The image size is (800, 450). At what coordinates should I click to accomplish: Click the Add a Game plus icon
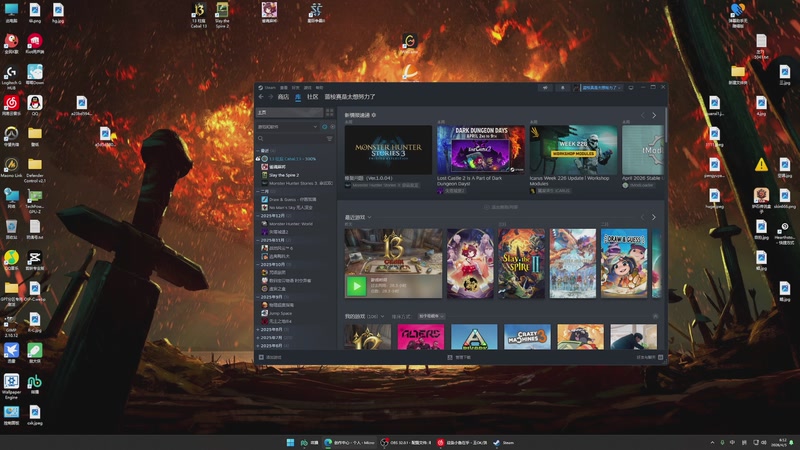pyautogui.click(x=261, y=357)
